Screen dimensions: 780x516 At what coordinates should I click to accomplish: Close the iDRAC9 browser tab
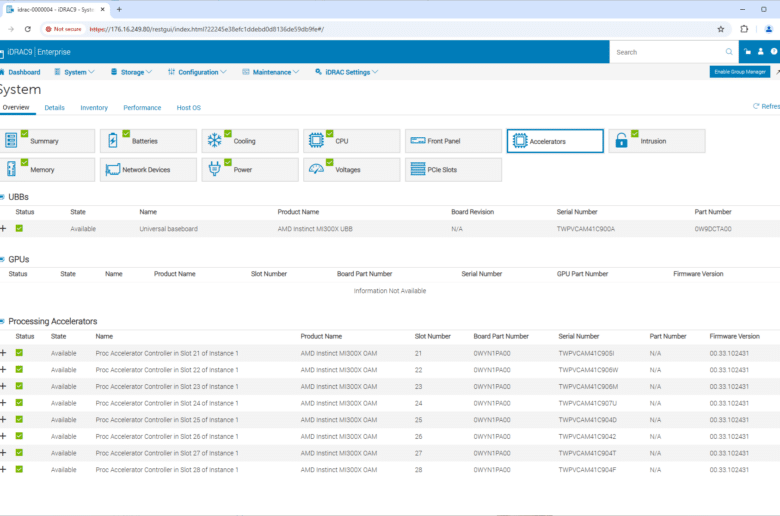102,9
